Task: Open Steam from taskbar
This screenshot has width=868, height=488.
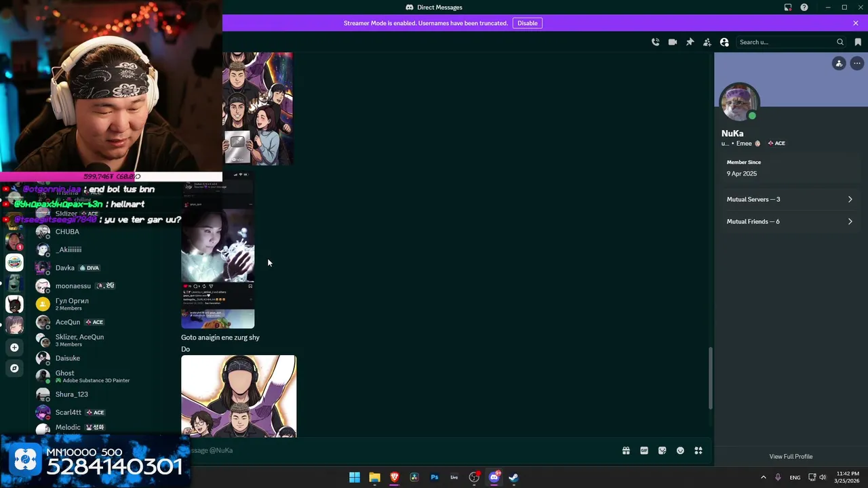Action: pos(514,477)
